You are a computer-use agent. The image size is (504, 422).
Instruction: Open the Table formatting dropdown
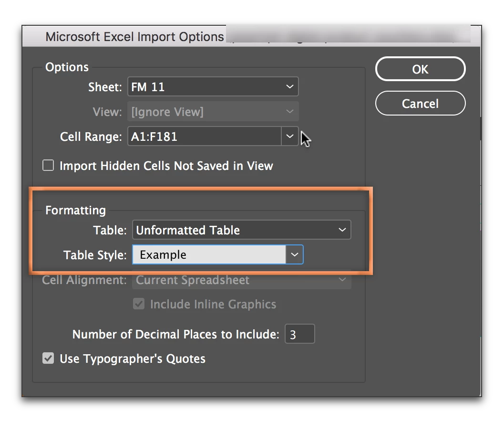coord(241,230)
